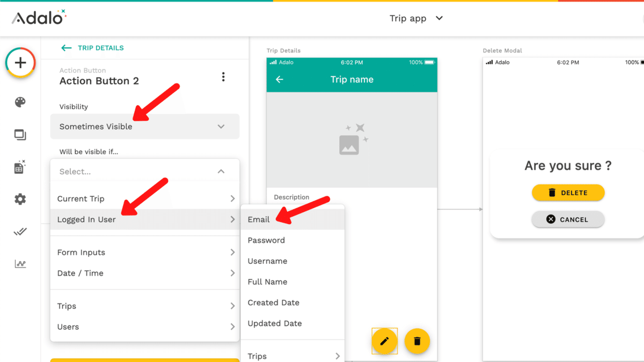Select the Description label on Trip Details screen
Viewport: 644px width, 362px height.
click(291, 197)
